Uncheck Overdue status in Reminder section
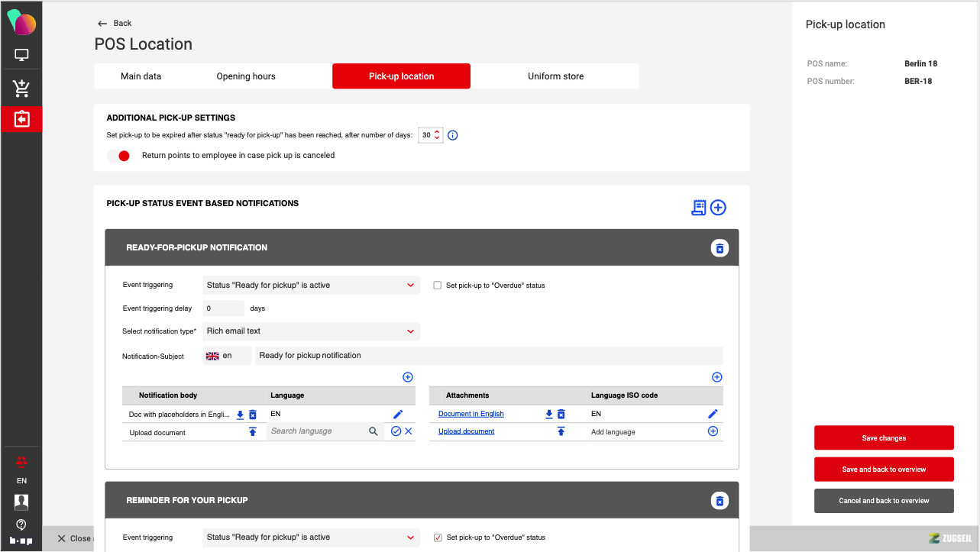Viewport: 980px width, 552px height. point(438,537)
